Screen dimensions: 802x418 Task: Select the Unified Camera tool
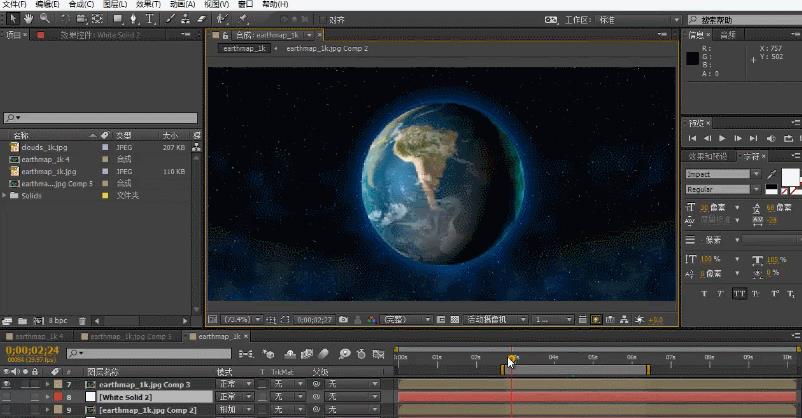[x=81, y=19]
